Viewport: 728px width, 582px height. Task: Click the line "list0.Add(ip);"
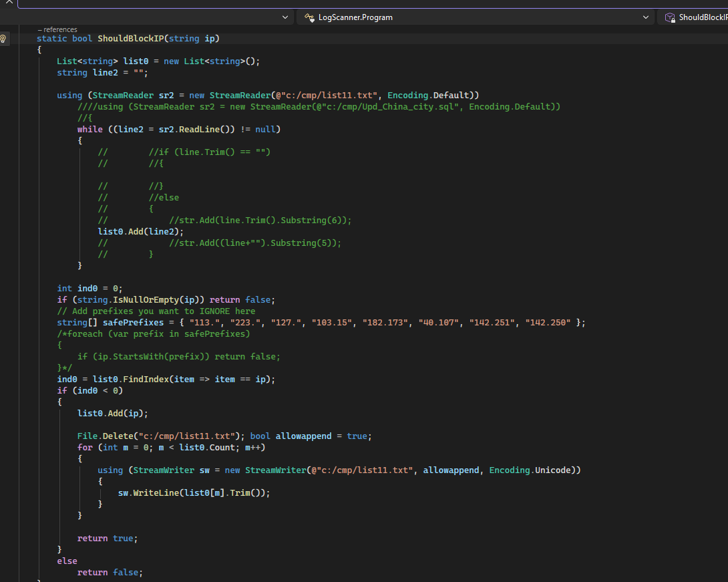click(112, 414)
